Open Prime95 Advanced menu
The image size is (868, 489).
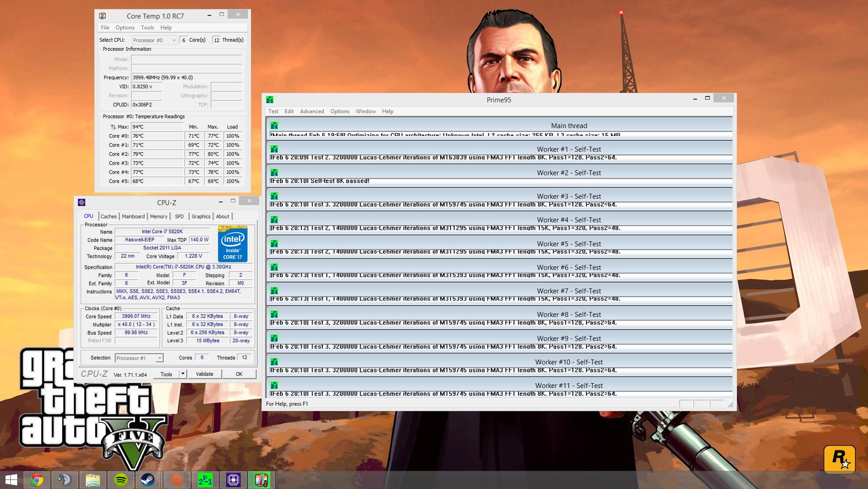312,111
